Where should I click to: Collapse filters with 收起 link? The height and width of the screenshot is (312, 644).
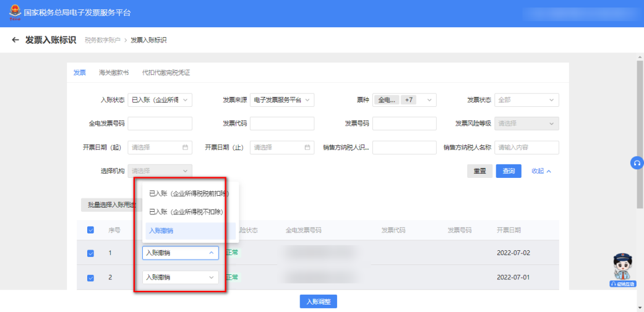(541, 171)
